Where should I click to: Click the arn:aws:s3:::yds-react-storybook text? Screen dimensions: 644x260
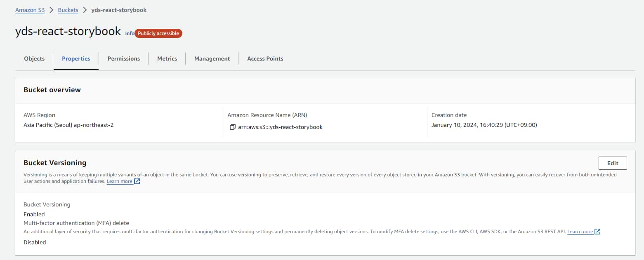281,127
